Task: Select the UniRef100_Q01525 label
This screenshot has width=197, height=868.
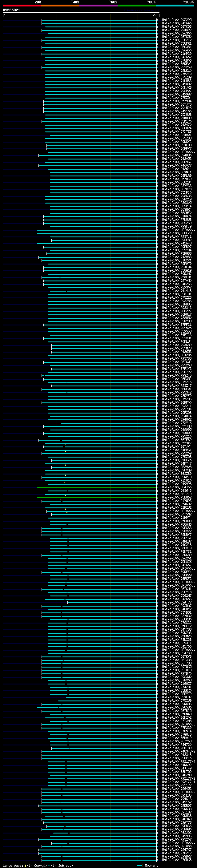Action: (x=177, y=328)
